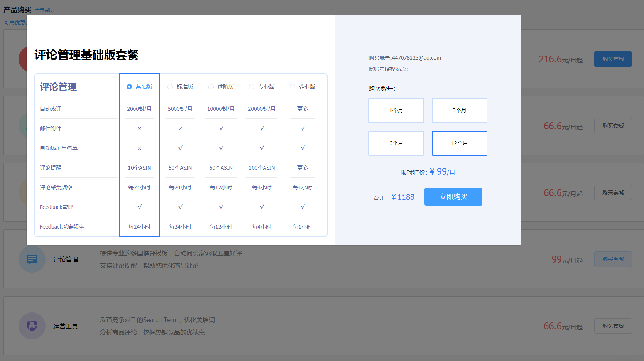
Task: Choose 1个月 purchase duration
Action: (396, 110)
